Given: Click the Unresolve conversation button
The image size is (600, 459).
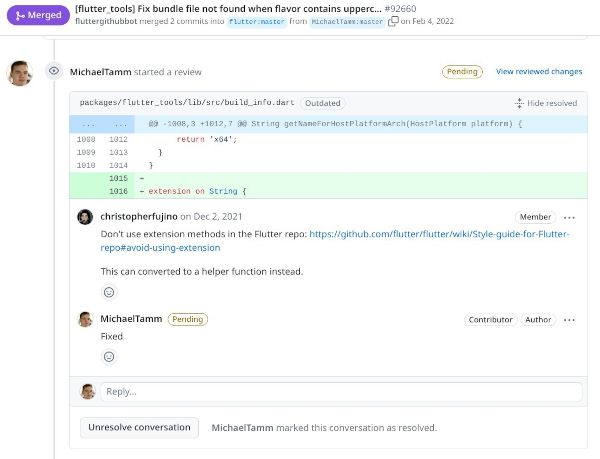Looking at the screenshot, I should point(139,427).
